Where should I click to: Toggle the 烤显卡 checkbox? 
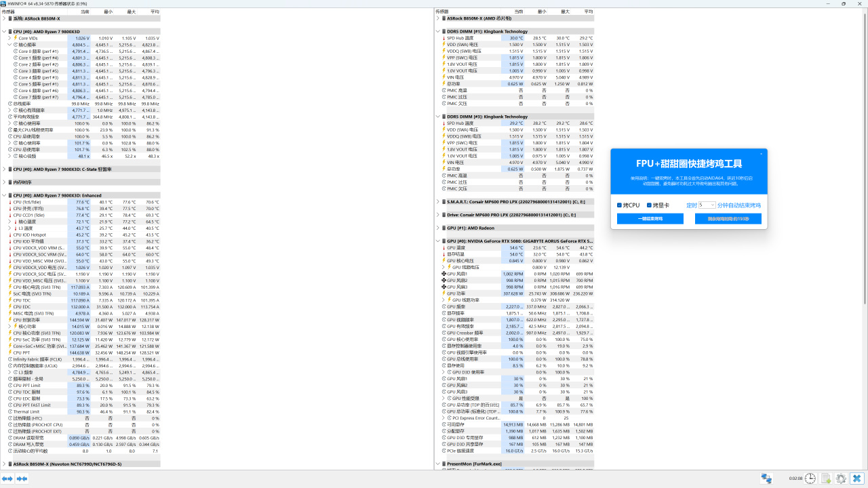click(x=650, y=205)
